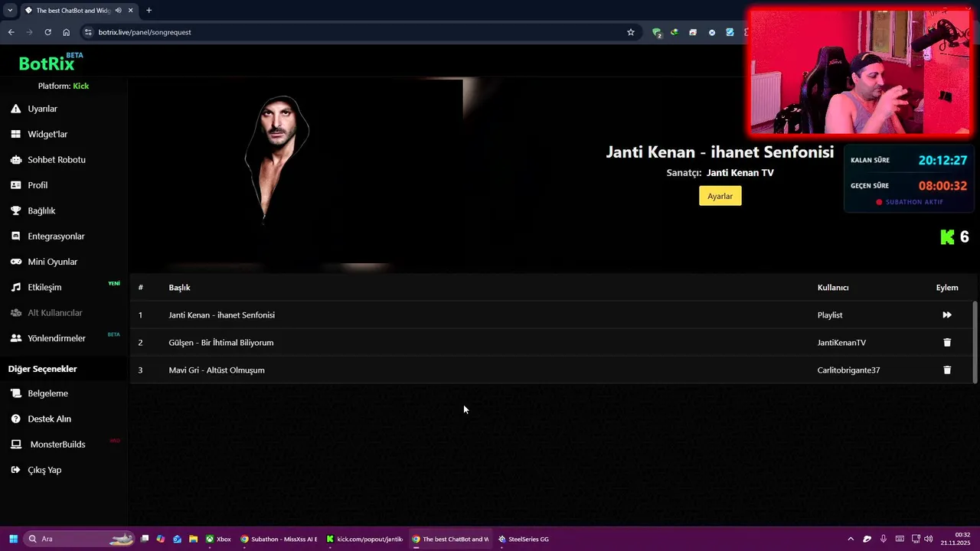Close the BotRix browser tab

(x=131, y=10)
